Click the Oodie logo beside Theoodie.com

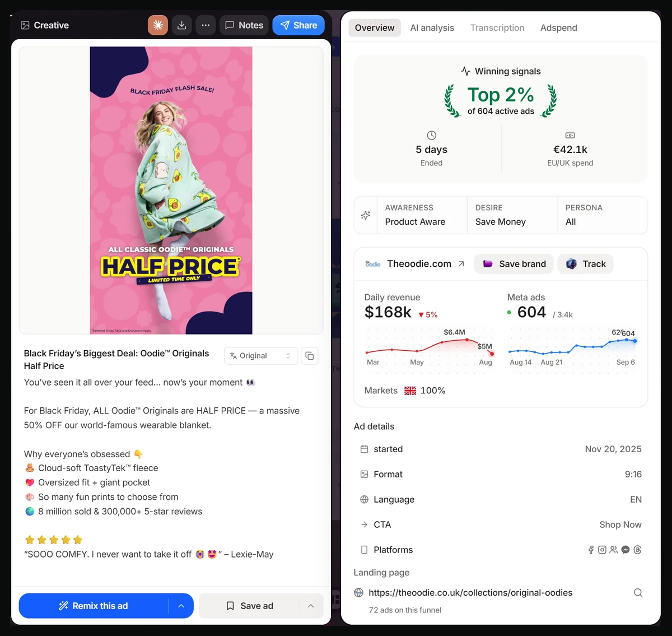[x=373, y=264]
